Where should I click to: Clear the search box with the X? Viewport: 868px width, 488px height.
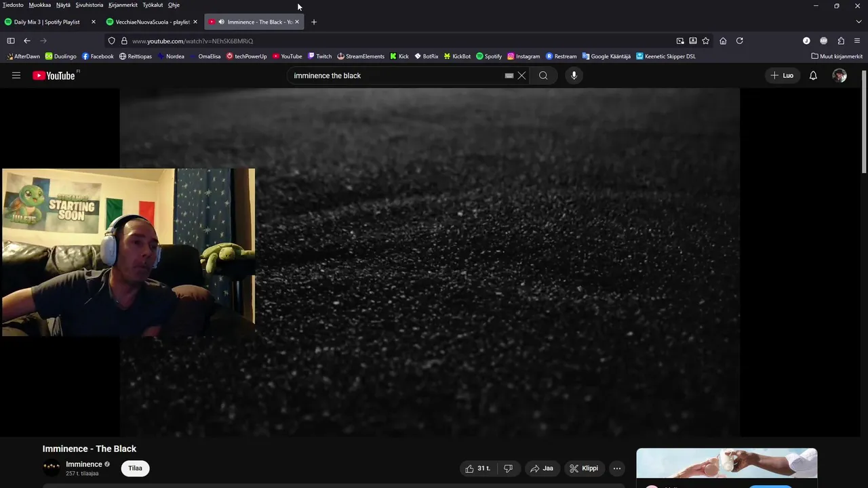(521, 75)
